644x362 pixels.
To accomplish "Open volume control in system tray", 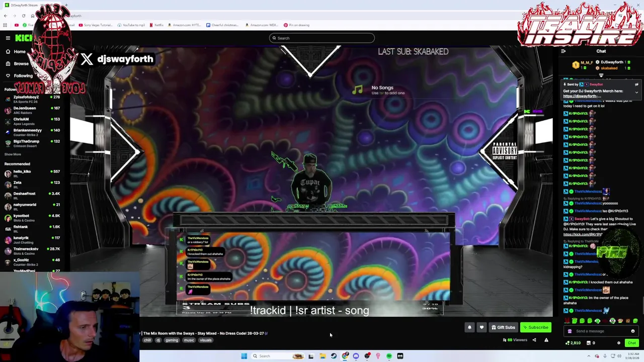I will tap(620, 356).
